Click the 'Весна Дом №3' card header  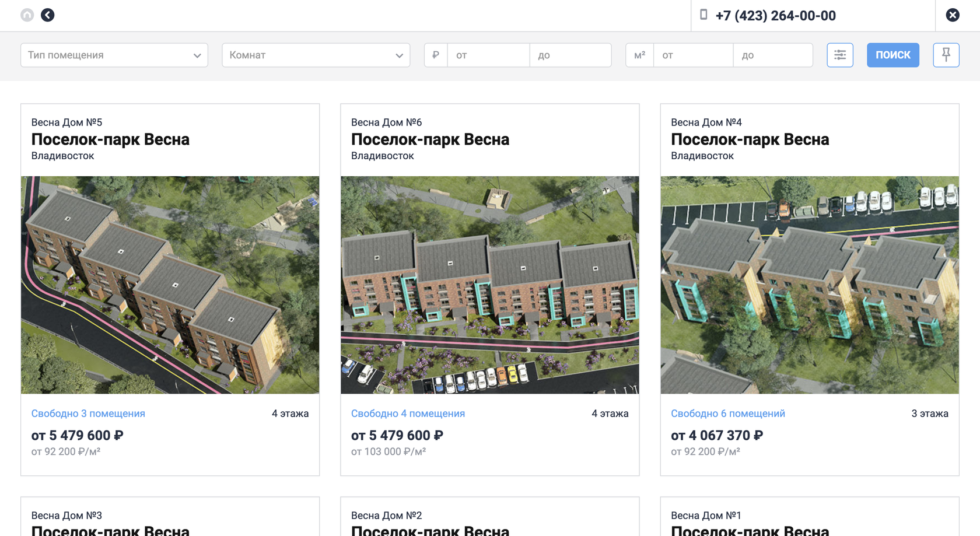(x=66, y=516)
